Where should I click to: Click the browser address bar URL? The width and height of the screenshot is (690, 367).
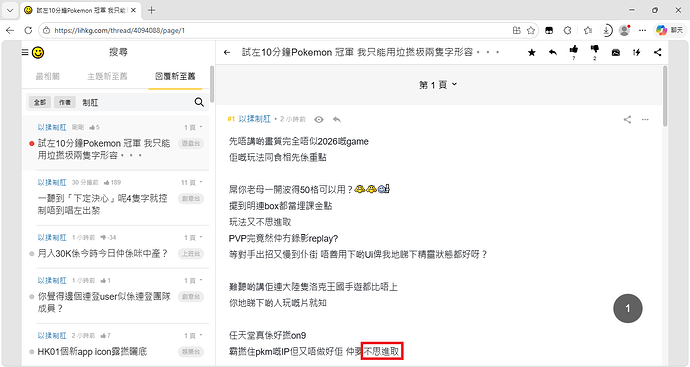[x=119, y=30]
